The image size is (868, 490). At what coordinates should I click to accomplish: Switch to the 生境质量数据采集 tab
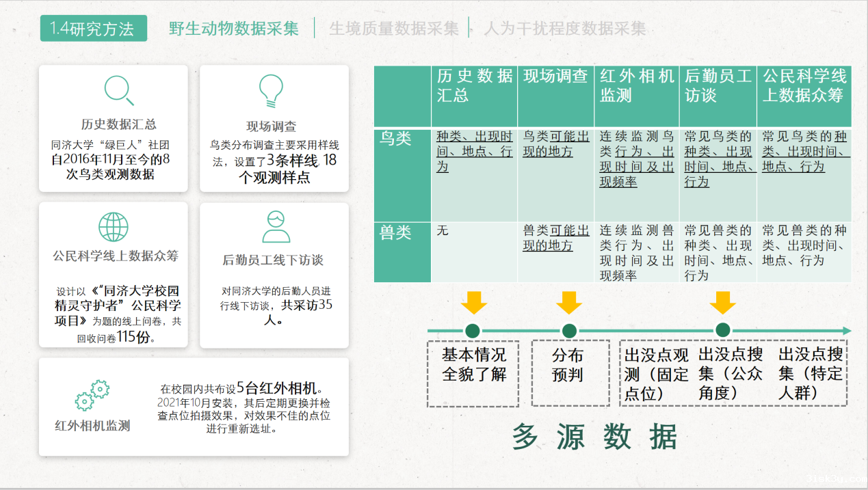click(394, 29)
